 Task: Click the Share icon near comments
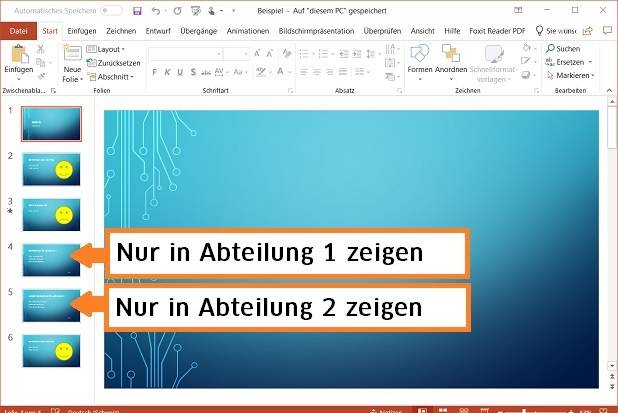[x=588, y=31]
